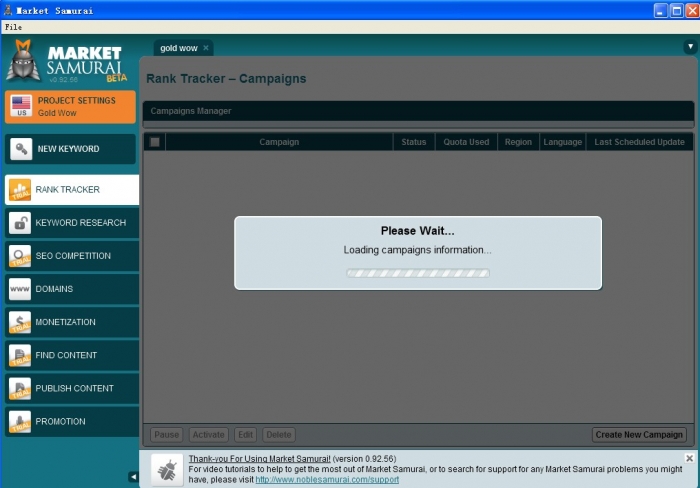Open the File menu
Image resolution: width=700 pixels, height=488 pixels.
(x=13, y=27)
